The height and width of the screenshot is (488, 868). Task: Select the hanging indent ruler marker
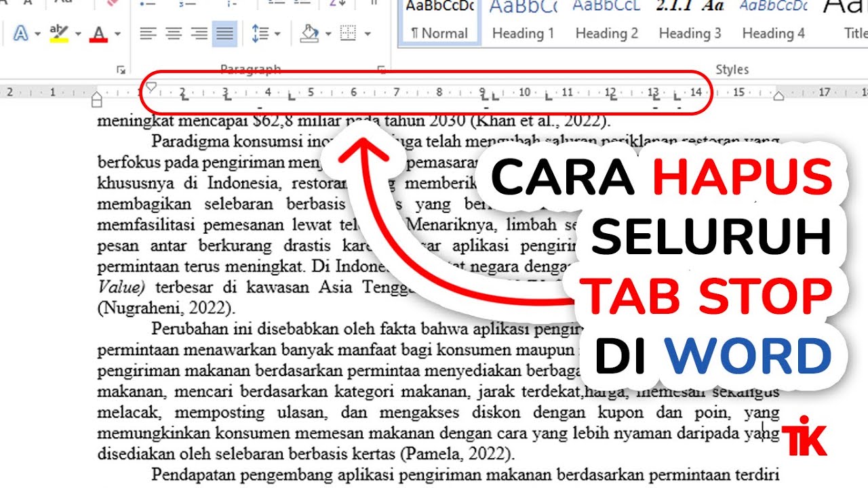(97, 96)
